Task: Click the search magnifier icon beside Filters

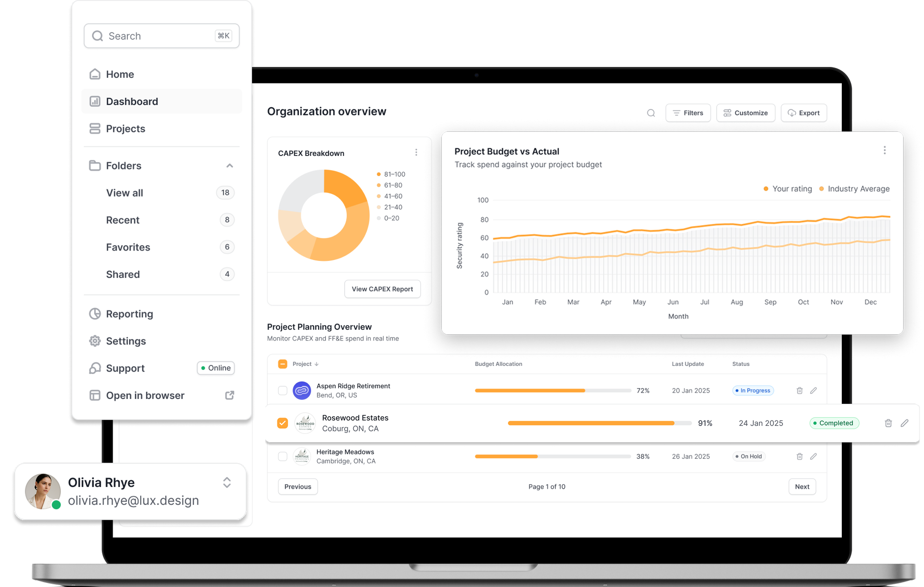Action: [651, 113]
